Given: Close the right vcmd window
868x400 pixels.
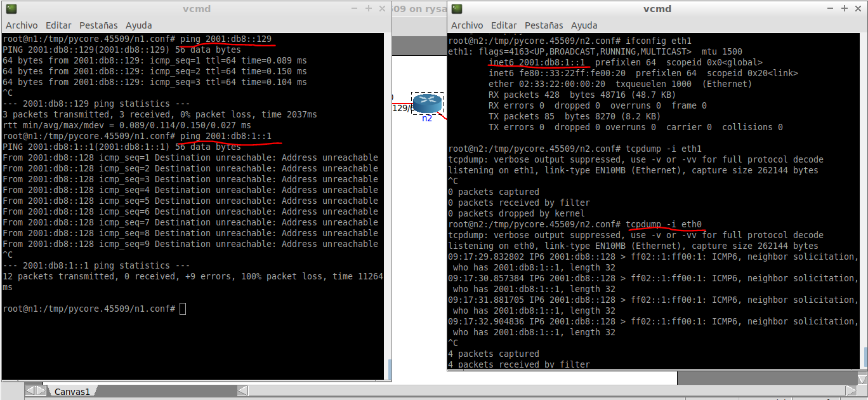Looking at the screenshot, I should [858, 9].
